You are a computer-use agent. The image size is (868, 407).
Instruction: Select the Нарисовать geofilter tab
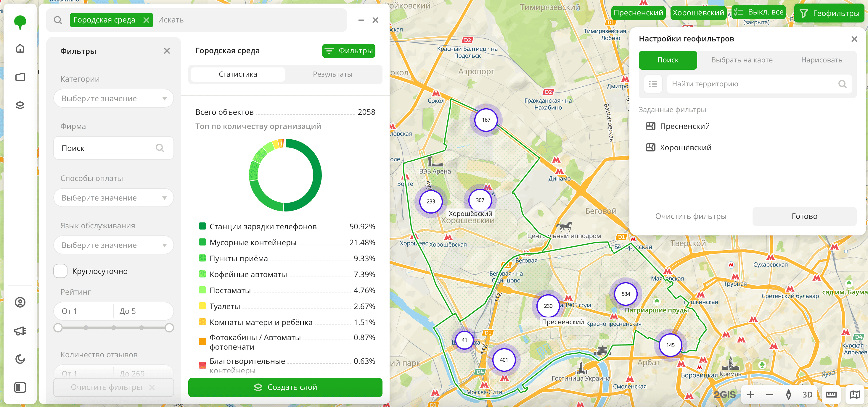point(821,60)
